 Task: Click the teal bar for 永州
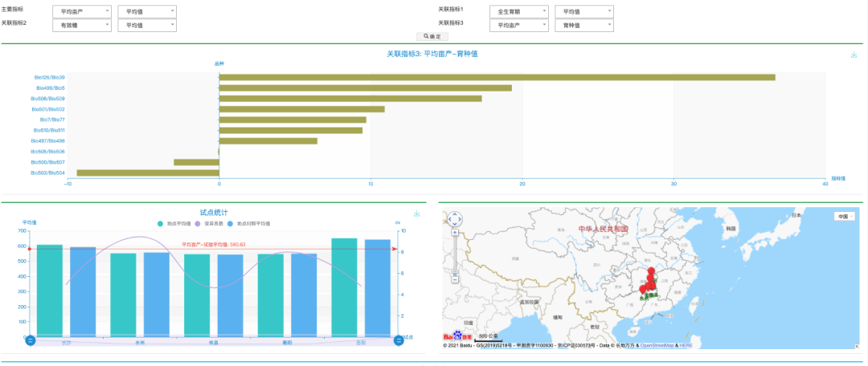pos(124,295)
